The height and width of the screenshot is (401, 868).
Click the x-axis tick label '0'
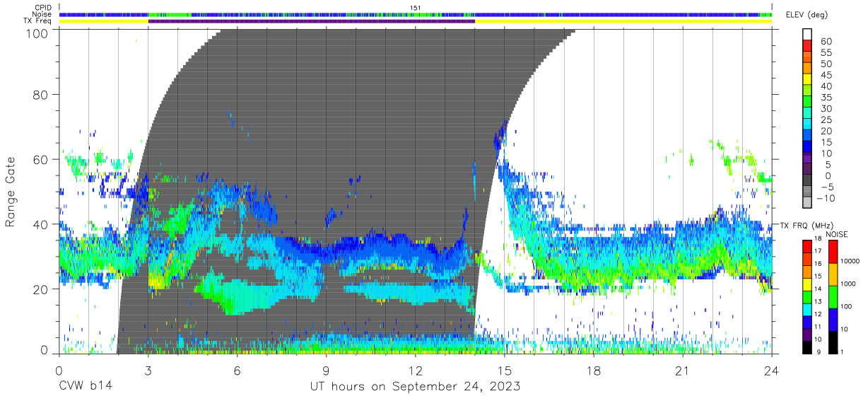point(59,371)
